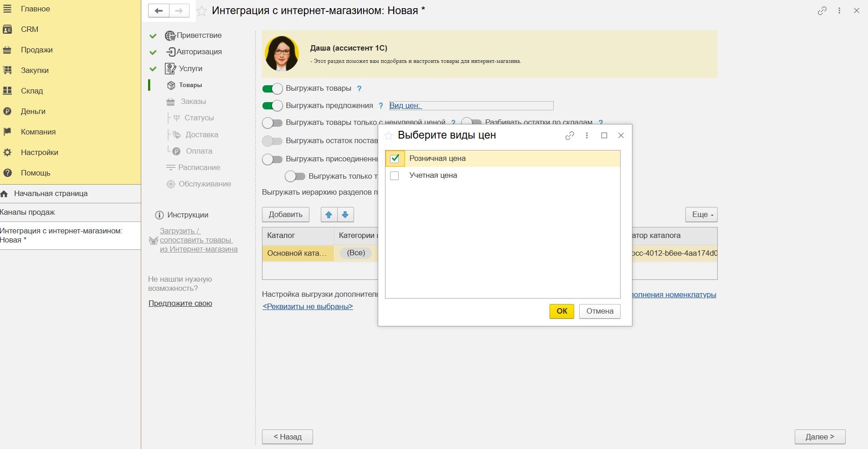868x449 pixels.
Task: Open help for Выгружать товары
Action: [x=359, y=88]
